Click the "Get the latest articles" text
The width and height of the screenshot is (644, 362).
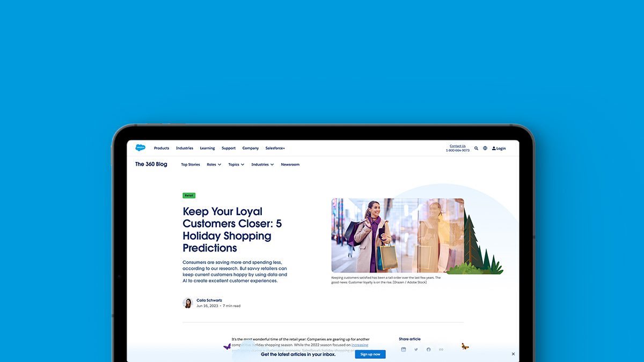(x=298, y=354)
